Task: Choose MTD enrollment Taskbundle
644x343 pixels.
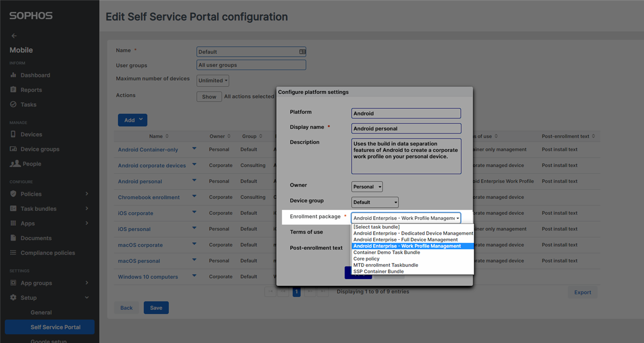Action: [x=413, y=265]
